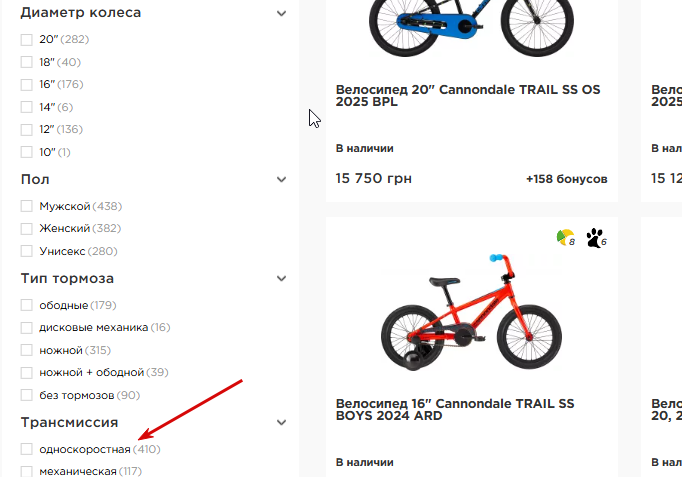
Task: Tick the односкоростная transmission checkbox
Action: [x=27, y=450]
